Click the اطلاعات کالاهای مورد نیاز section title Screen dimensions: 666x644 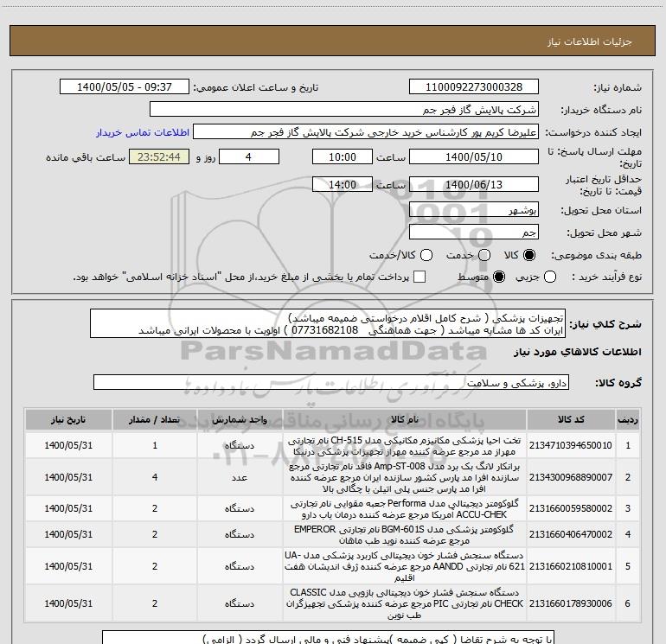coord(577,352)
